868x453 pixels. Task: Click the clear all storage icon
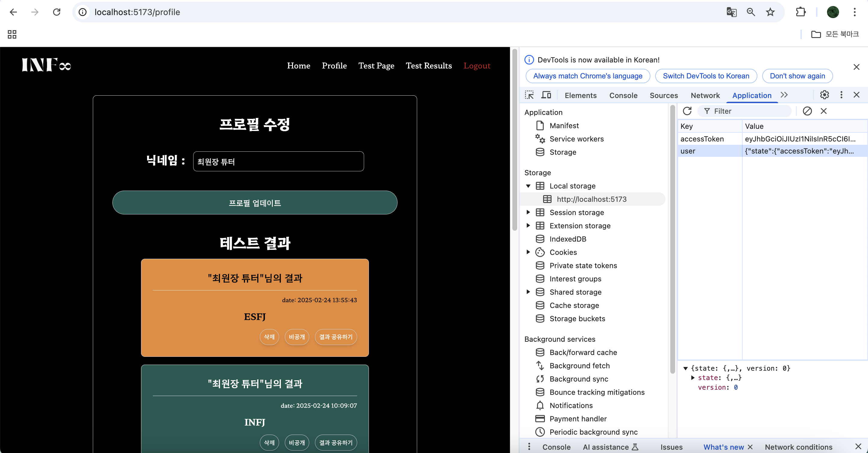(807, 111)
